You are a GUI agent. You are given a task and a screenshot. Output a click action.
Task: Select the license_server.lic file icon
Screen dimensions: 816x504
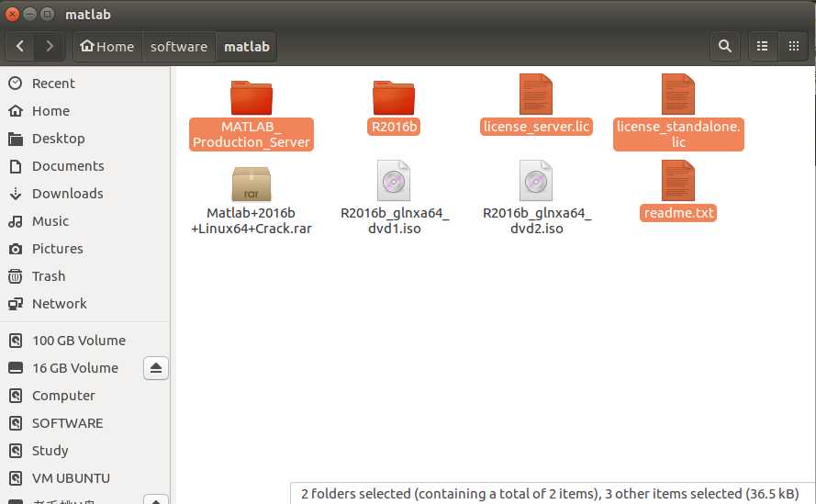point(535,95)
